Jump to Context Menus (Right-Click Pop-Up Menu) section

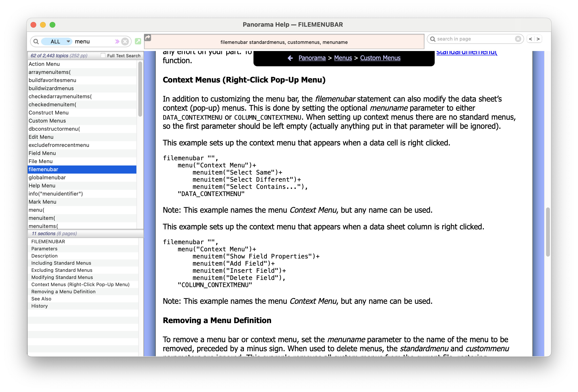click(83, 284)
